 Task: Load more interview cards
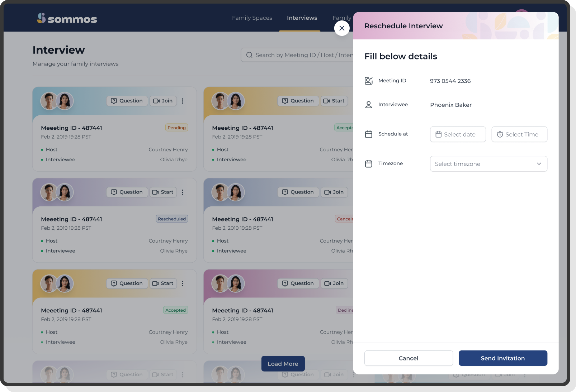click(x=283, y=364)
